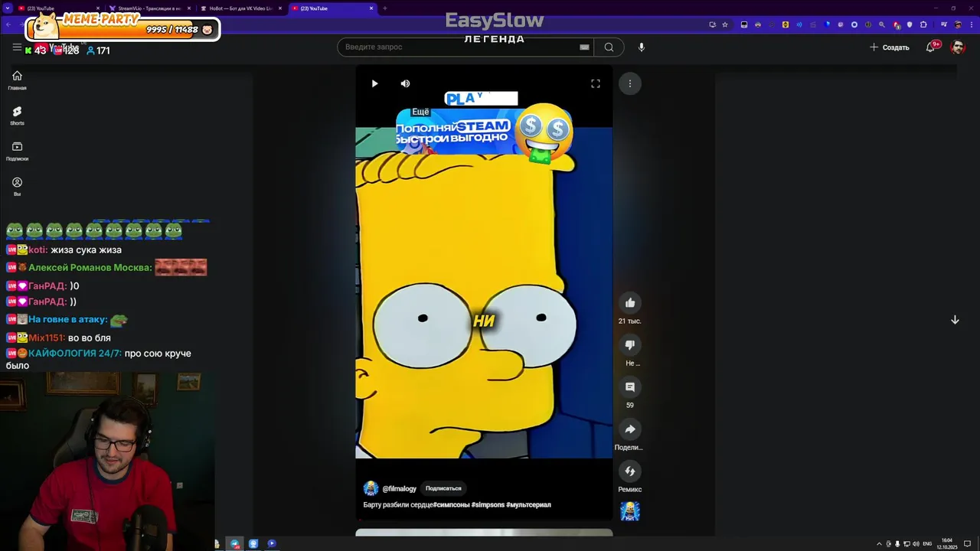Open YouTube notifications bell with 9+ badge

931,47
